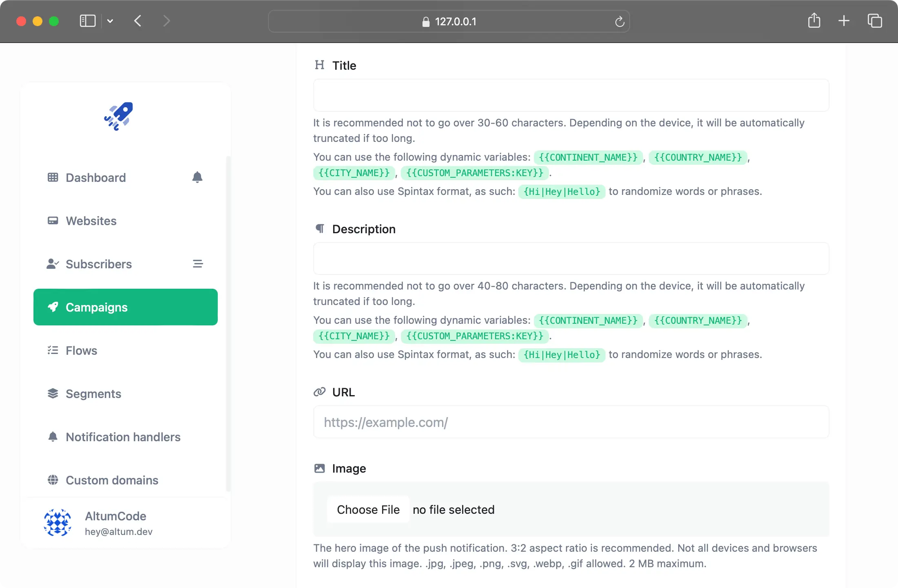Viewport: 898px width, 588px height.
Task: Click the https://example.com/ URL field
Action: point(570,422)
